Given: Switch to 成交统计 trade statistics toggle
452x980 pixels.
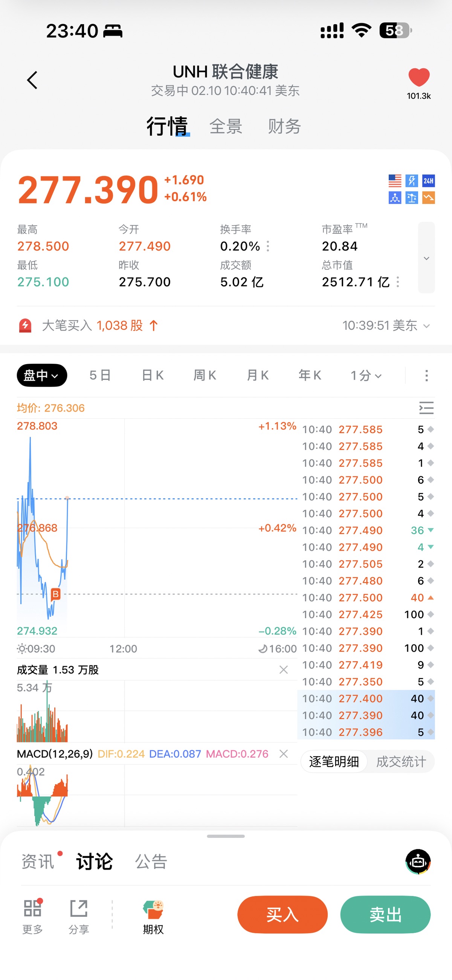Looking at the screenshot, I should click(401, 762).
